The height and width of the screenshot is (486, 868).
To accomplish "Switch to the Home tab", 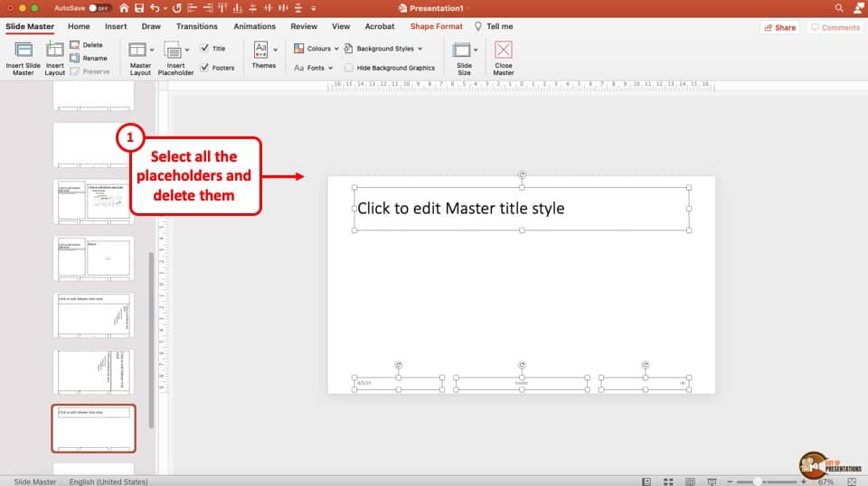I will (79, 26).
